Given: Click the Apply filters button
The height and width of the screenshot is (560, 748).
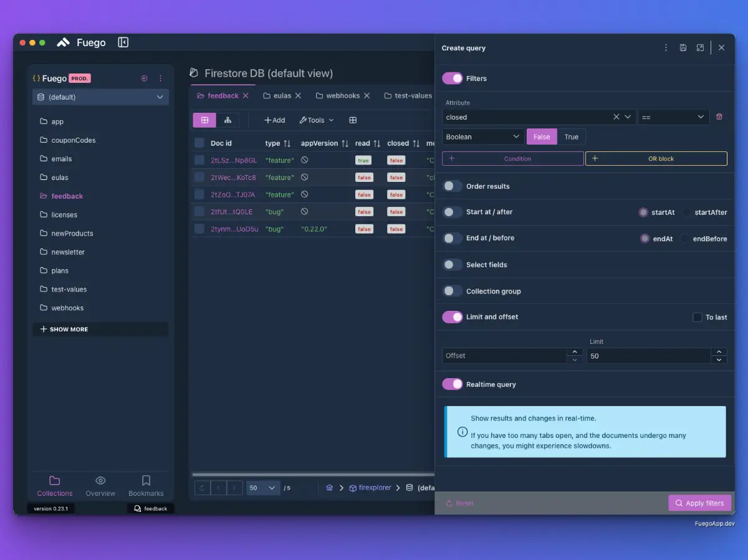Looking at the screenshot, I should 699,503.
